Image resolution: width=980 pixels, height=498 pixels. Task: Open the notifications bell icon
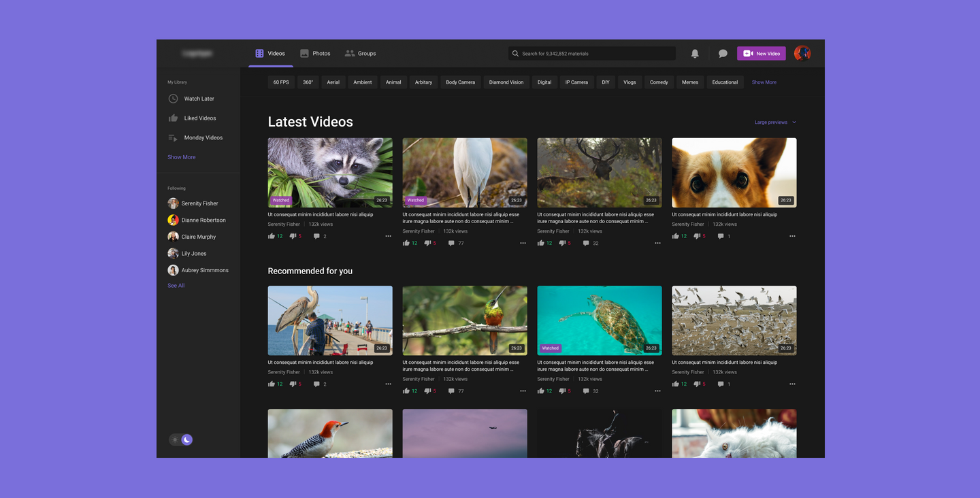695,54
